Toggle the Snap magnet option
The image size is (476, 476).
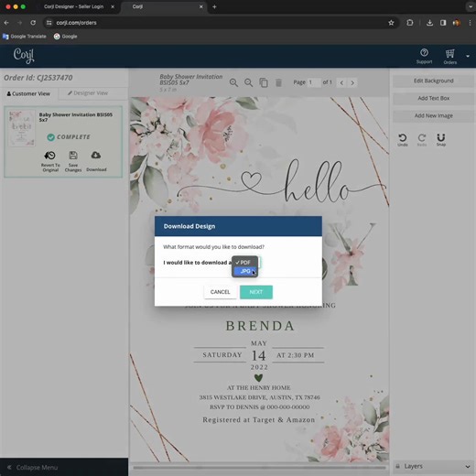pyautogui.click(x=441, y=137)
